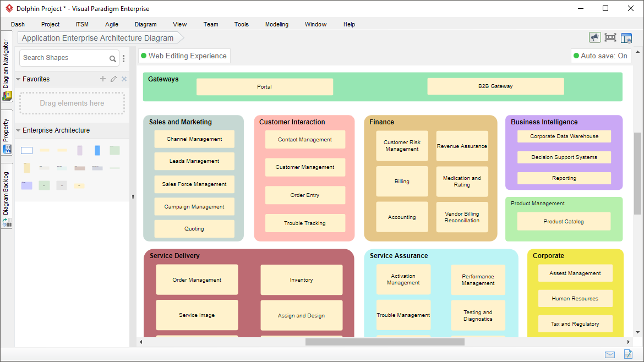Viewport: 644px width, 362px height.
Task: Open the View menu
Action: click(179, 24)
